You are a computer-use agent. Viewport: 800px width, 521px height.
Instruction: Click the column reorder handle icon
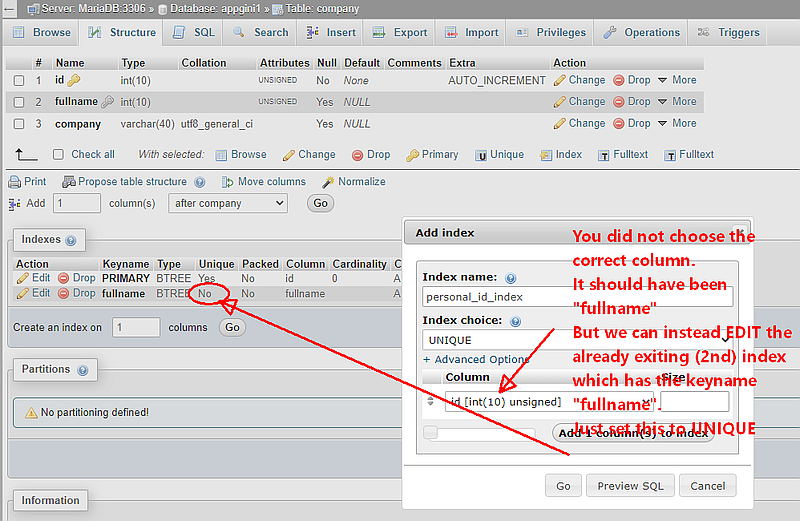431,402
